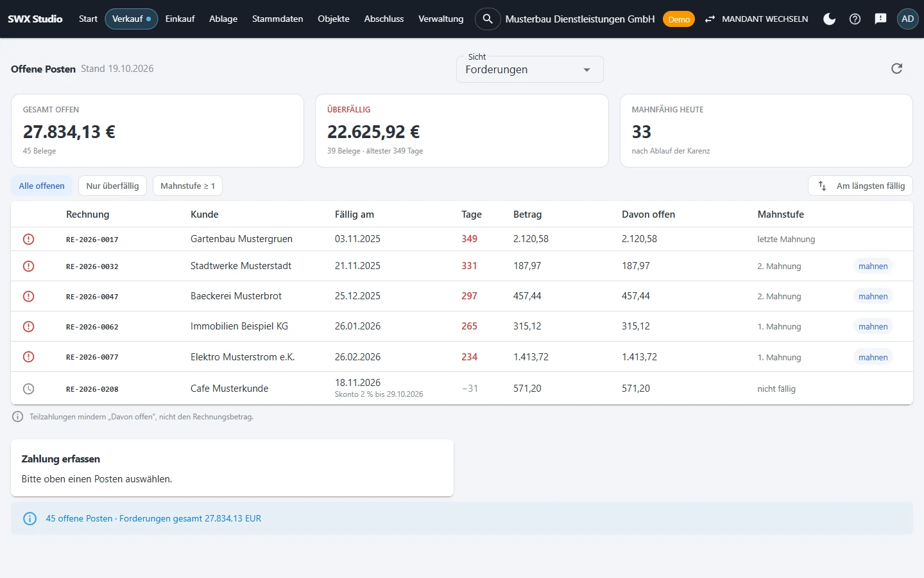This screenshot has width=924, height=578.
Task: Open the Ablage menu
Action: (x=223, y=19)
